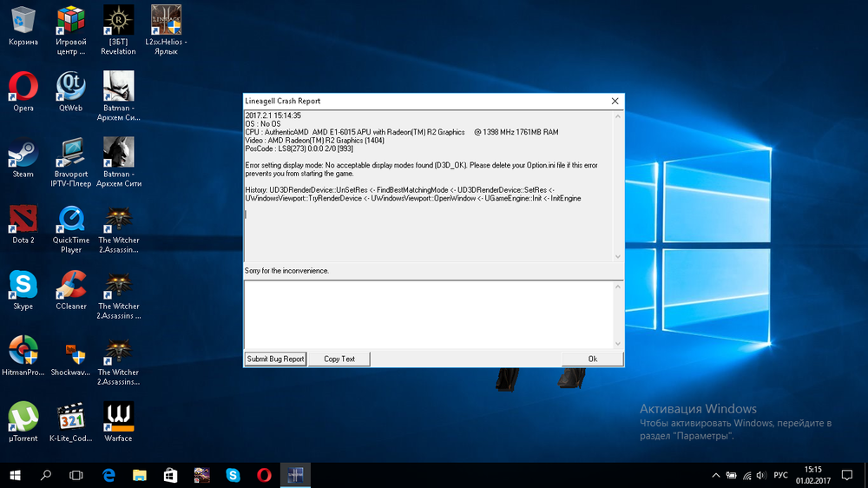Open Microsoft Edge from the taskbar

(x=108, y=475)
